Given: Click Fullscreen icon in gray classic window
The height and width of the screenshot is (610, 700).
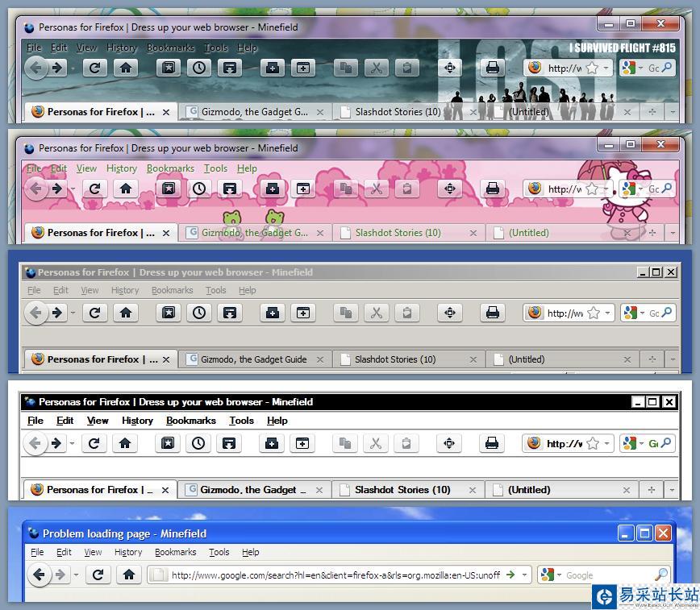Looking at the screenshot, I should 449,313.
